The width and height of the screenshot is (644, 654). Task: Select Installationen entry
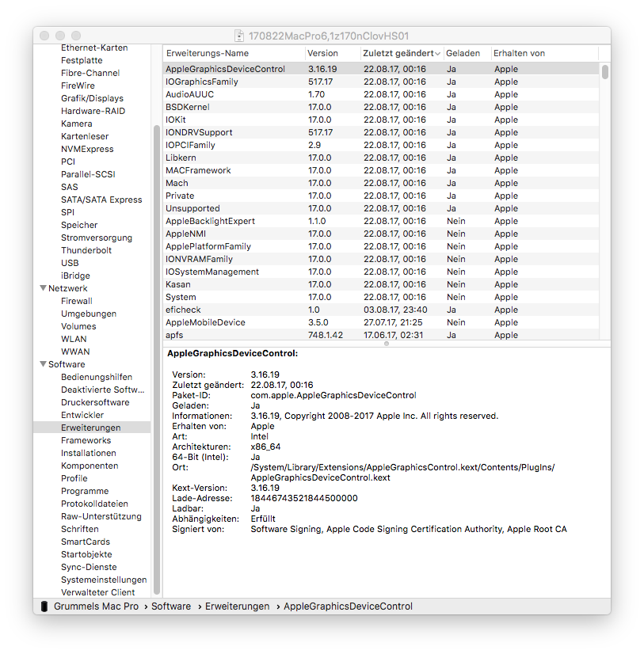tap(89, 453)
